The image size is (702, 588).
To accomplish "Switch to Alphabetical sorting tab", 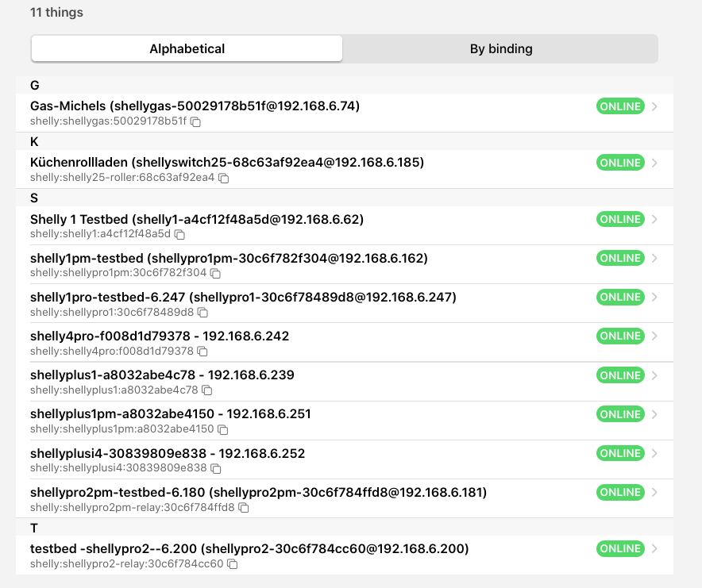I will tap(187, 49).
